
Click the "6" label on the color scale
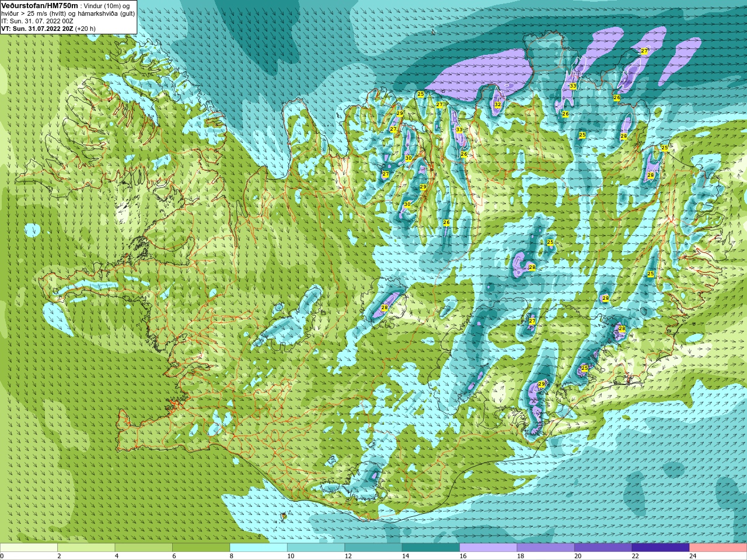[x=173, y=556]
